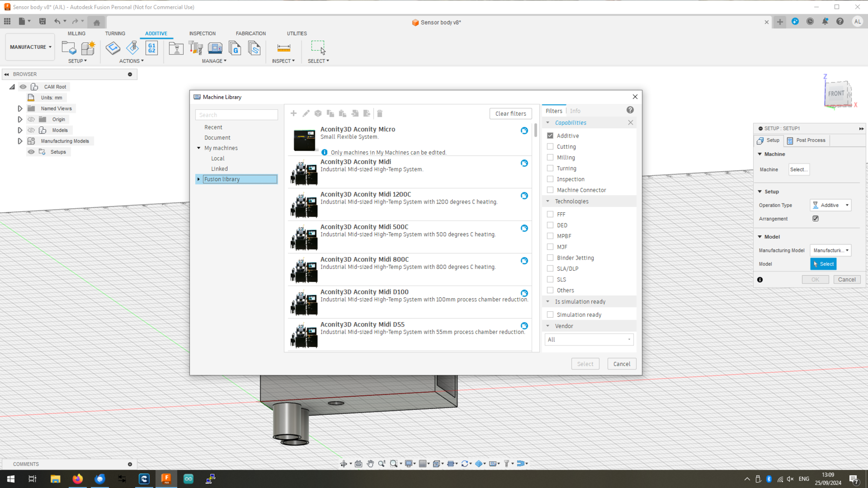Check the Turning capability filter

coord(550,168)
